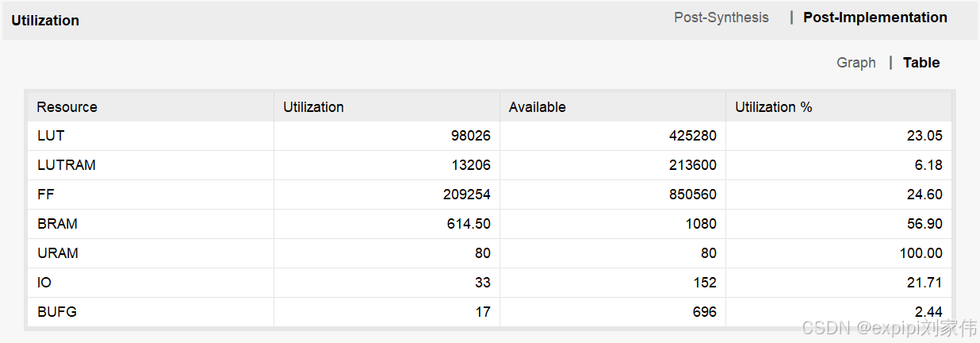Select the BUFG resource row
Image resolution: width=980 pixels, height=343 pixels.
[x=490, y=312]
